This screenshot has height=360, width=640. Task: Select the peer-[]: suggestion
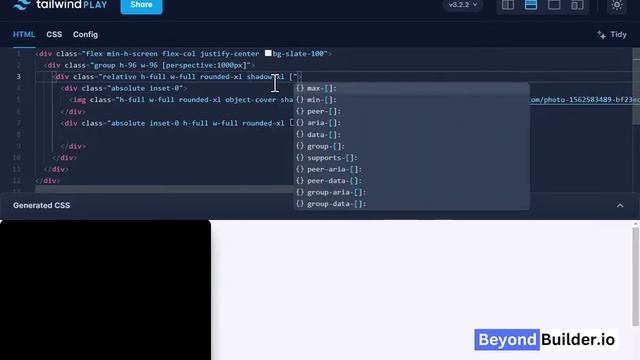pos(411,111)
